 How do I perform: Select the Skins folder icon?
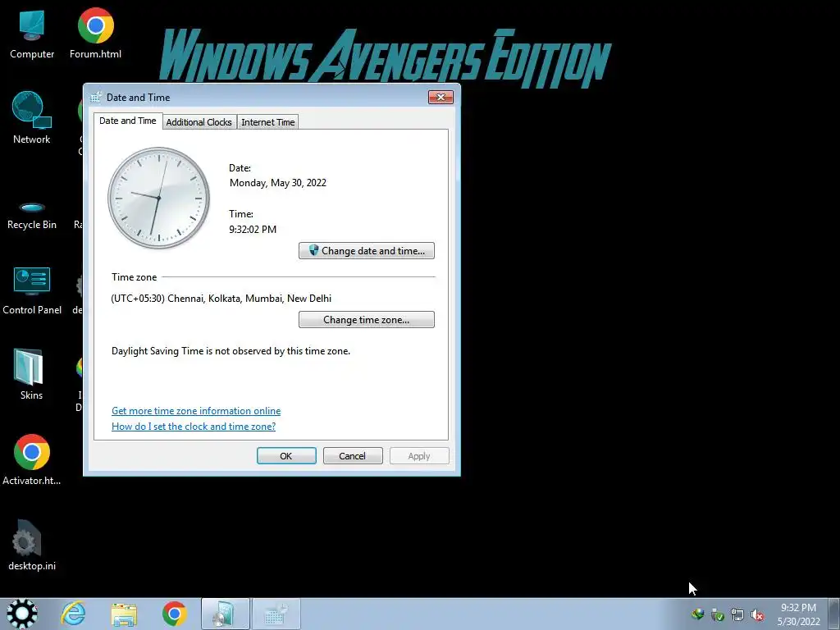31,374
